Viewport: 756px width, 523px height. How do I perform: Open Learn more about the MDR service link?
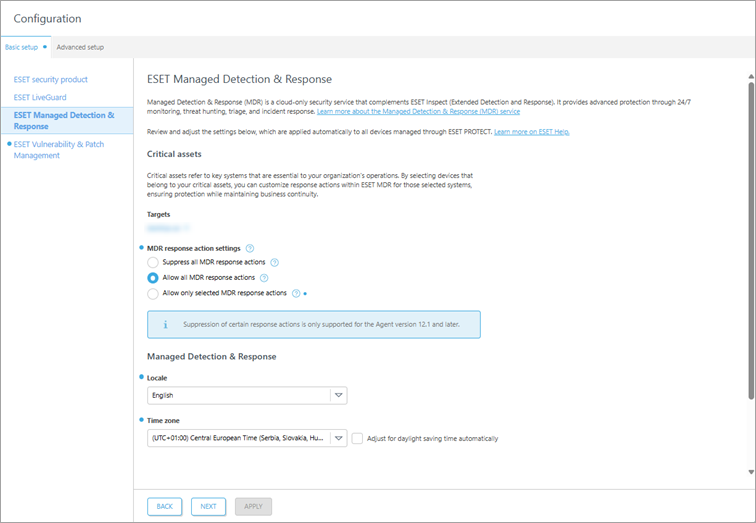(418, 112)
